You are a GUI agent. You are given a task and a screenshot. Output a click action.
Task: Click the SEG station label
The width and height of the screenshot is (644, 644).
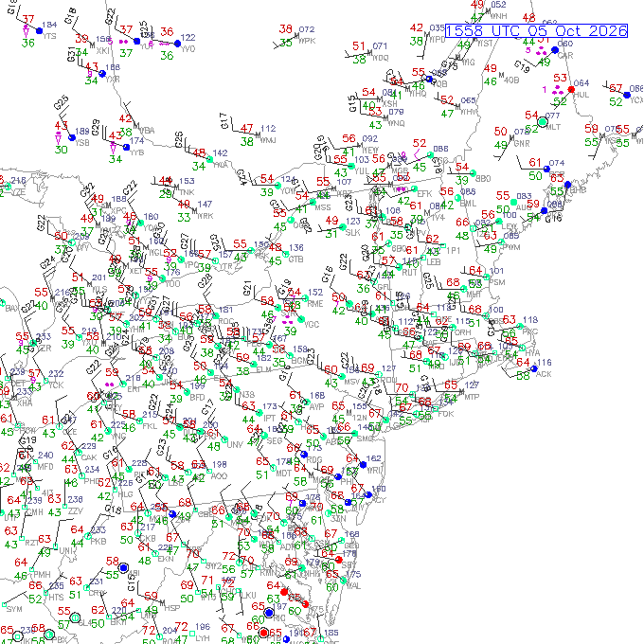pyautogui.click(x=274, y=440)
